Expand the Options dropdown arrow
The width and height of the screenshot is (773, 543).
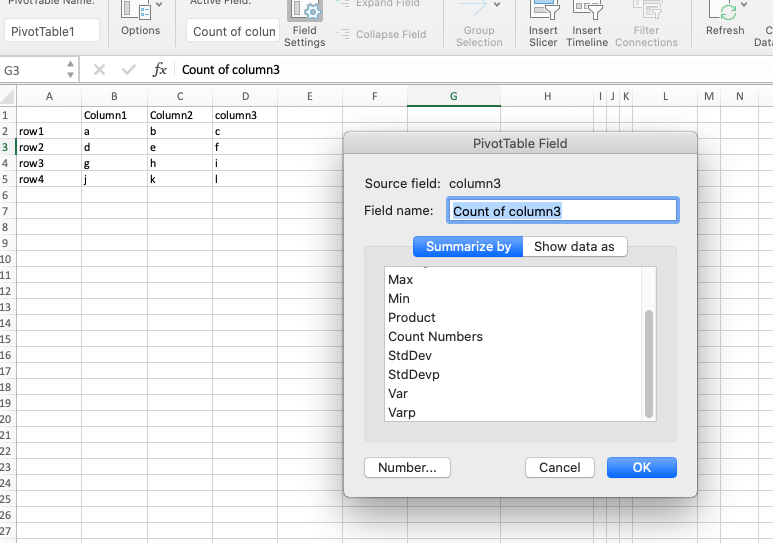point(159,4)
